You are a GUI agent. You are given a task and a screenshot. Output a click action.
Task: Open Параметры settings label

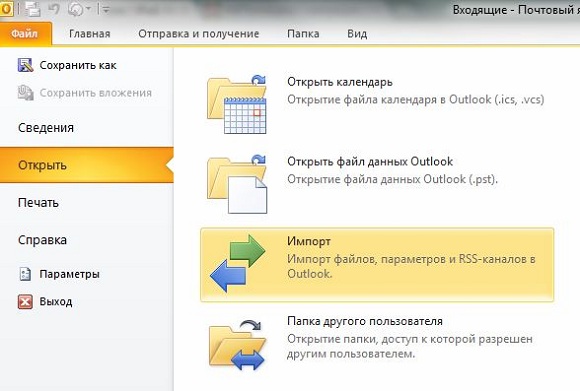click(70, 274)
